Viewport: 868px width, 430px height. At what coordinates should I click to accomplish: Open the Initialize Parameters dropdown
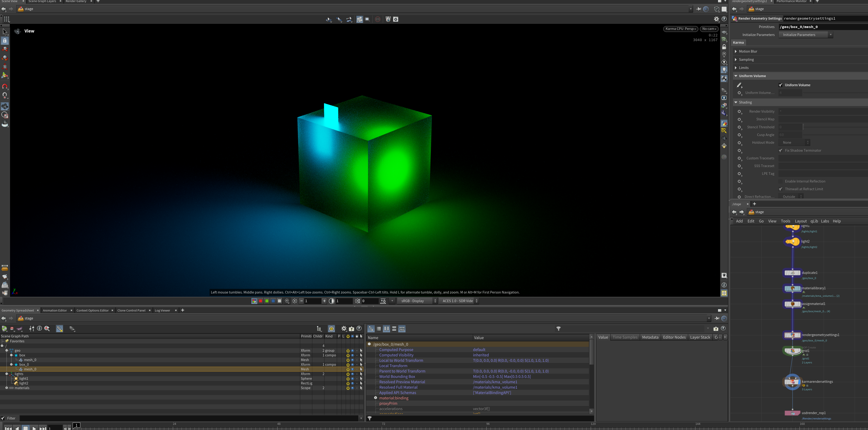click(x=805, y=35)
